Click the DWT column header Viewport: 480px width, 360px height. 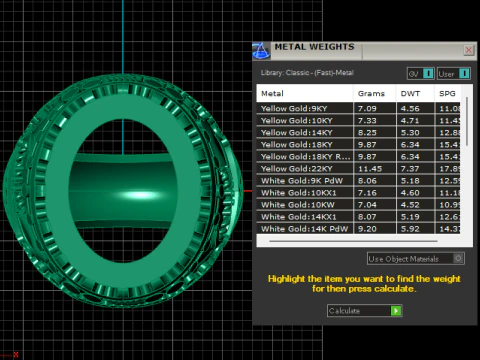click(x=415, y=93)
